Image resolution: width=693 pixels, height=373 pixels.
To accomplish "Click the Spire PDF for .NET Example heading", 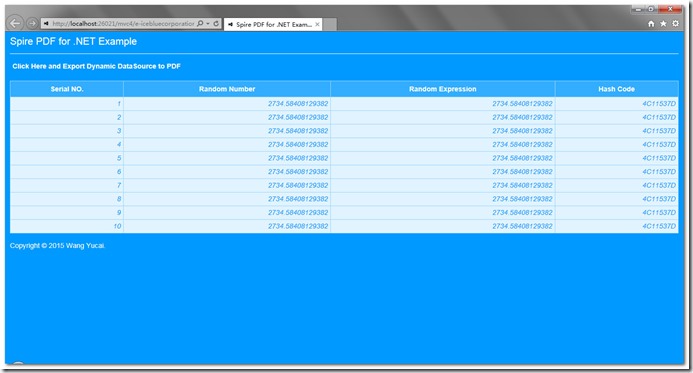I will 73,42.
